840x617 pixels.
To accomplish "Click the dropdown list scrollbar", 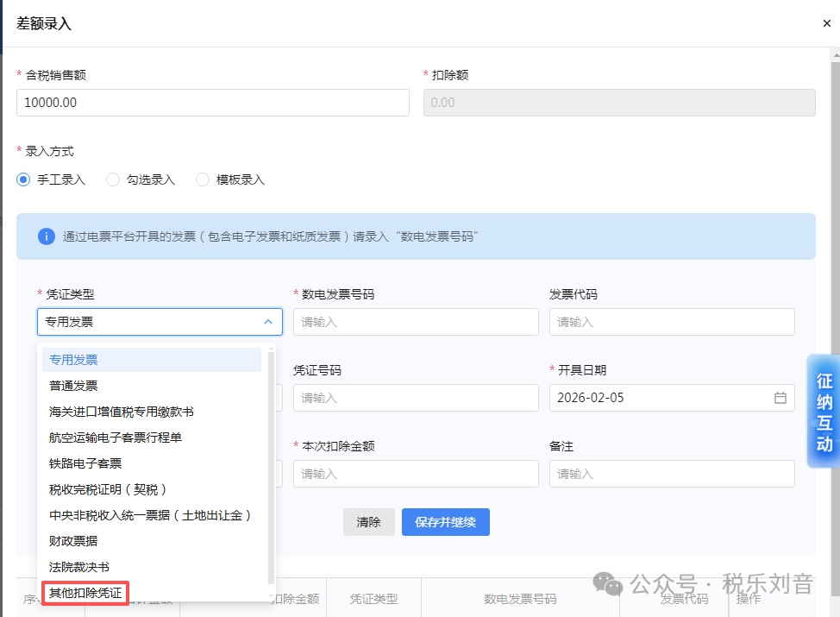I will [271, 466].
